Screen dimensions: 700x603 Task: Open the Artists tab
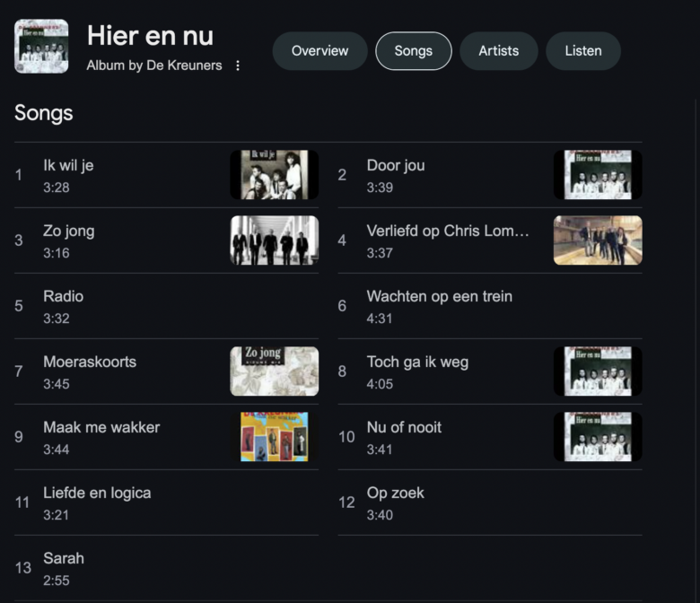click(x=498, y=51)
